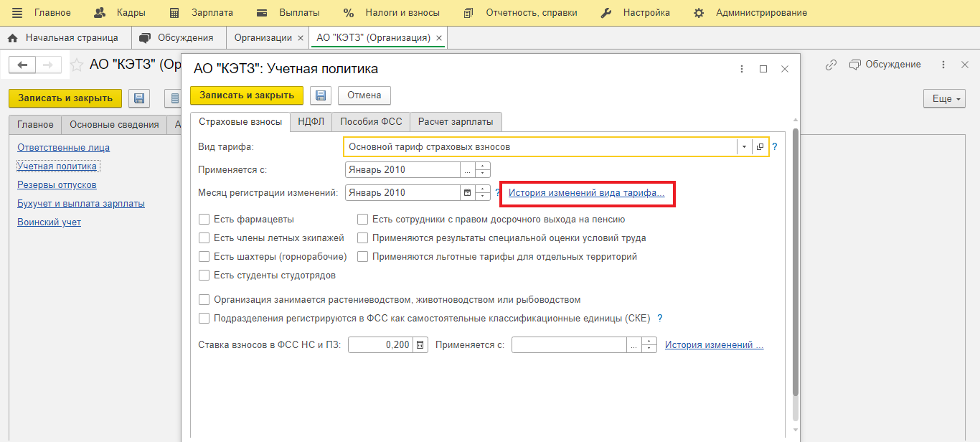Copy link using the chain link icon
980x442 pixels.
coord(831,65)
